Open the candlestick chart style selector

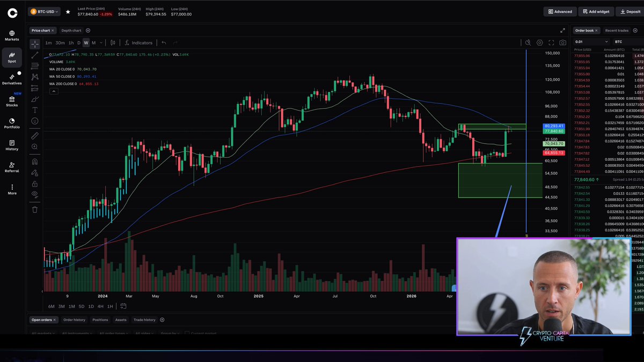[113, 43]
